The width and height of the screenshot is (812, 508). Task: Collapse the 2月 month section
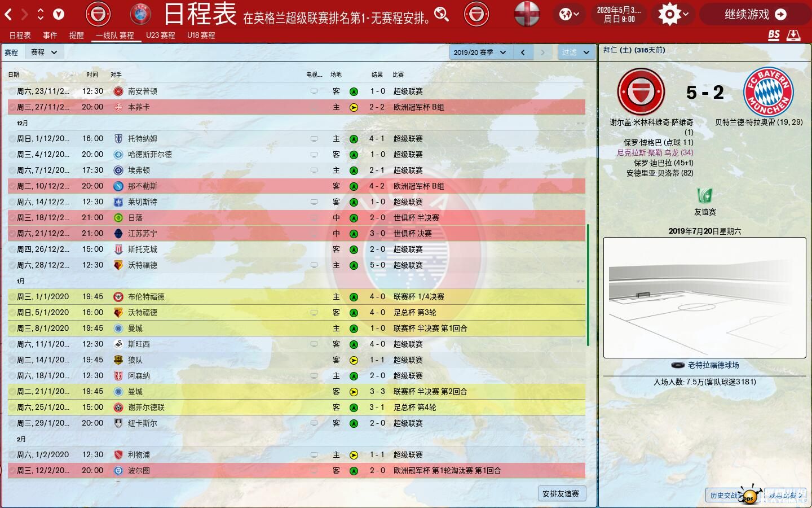tap(580, 439)
